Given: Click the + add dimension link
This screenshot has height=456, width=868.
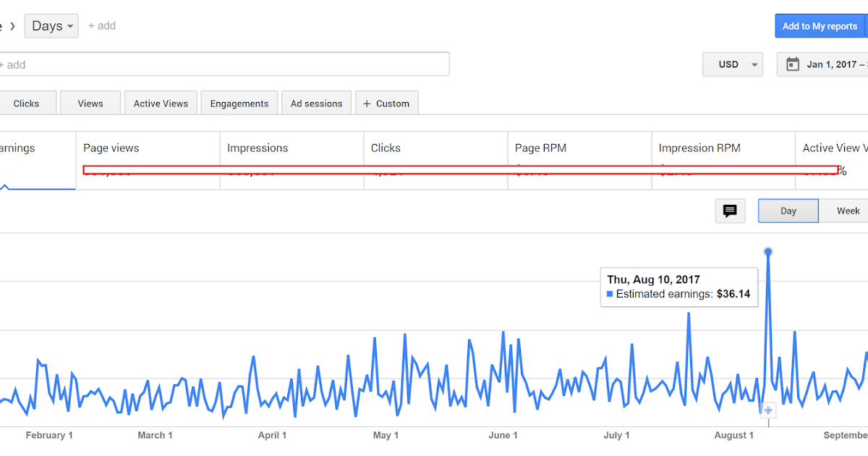Looking at the screenshot, I should [x=102, y=25].
